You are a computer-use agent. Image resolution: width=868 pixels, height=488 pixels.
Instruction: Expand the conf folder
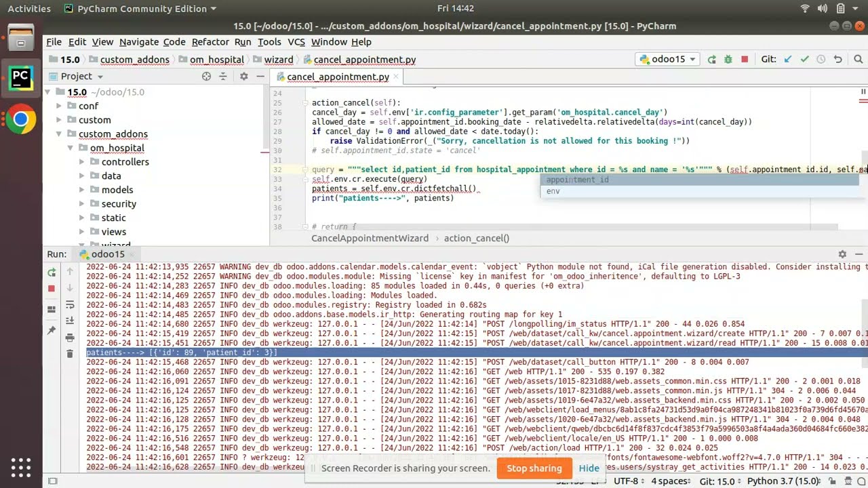59,106
